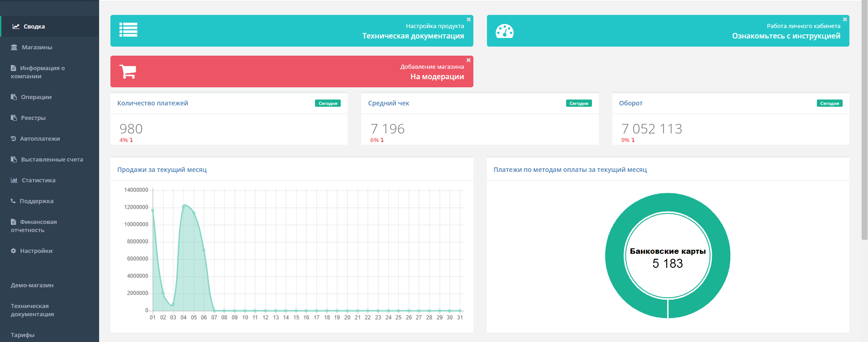Open Автоплатежи page
Image resolution: width=868 pixels, height=342 pixels.
(x=49, y=138)
